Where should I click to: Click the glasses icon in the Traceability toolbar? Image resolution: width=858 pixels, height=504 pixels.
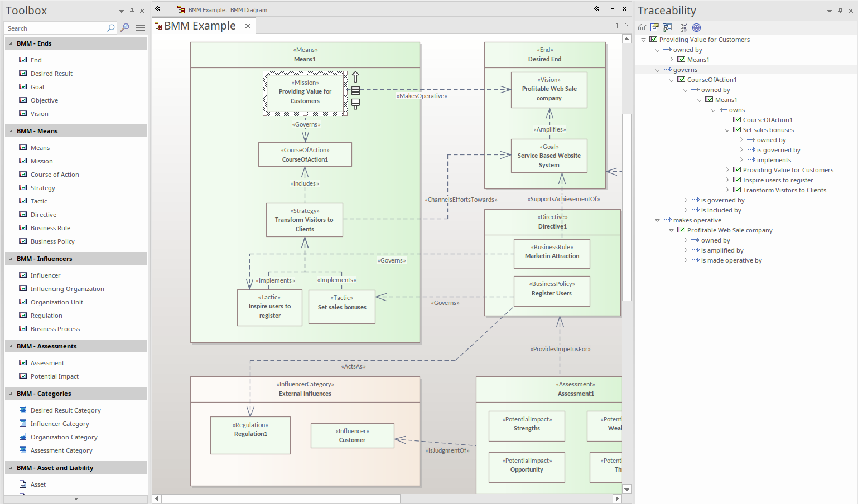click(x=643, y=27)
